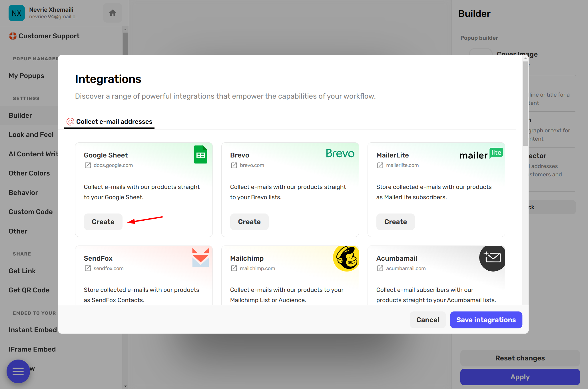Click the Apply button in Builder panel
The image size is (588, 389).
click(520, 377)
